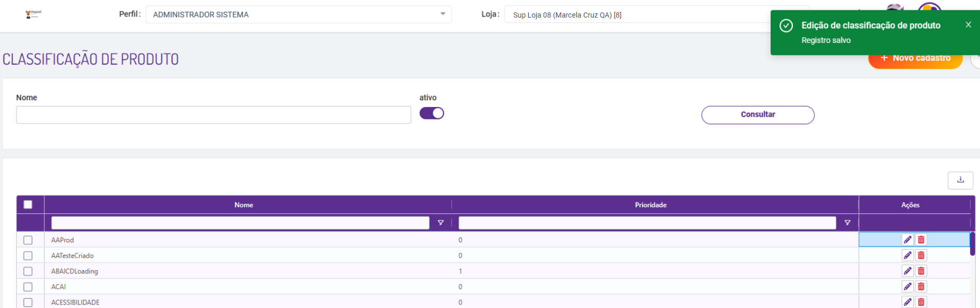Viewport: 980px width, 308px height.
Task: Expand the Perfil dropdown
Action: click(x=298, y=14)
